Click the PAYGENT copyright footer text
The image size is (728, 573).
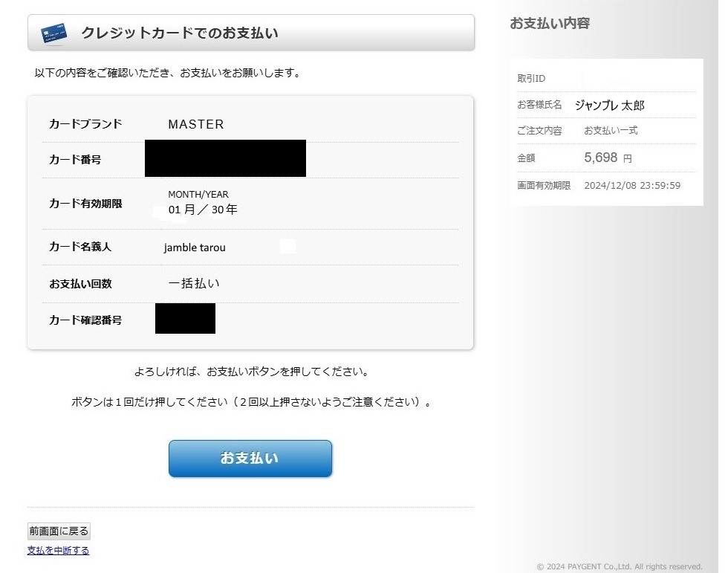point(619,566)
